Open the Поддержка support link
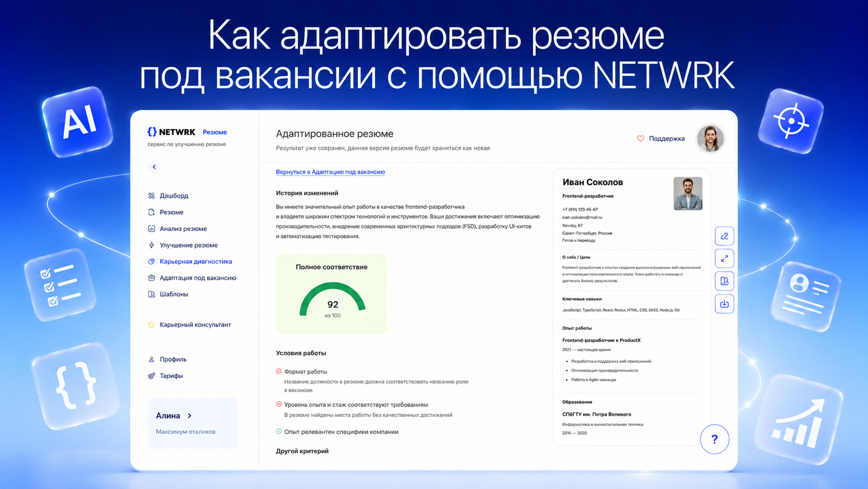Viewport: 868px width, 489px height. coord(667,139)
